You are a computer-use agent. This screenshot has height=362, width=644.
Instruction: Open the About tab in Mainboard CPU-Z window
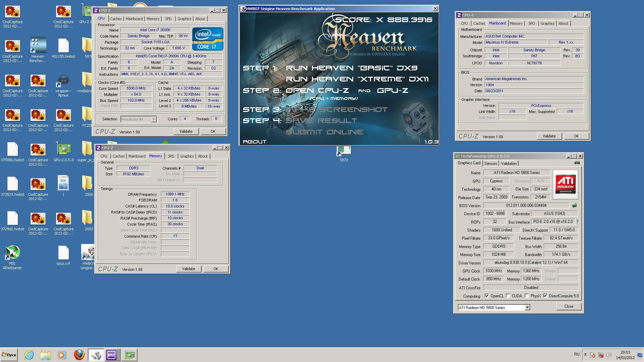pyautogui.click(x=563, y=23)
